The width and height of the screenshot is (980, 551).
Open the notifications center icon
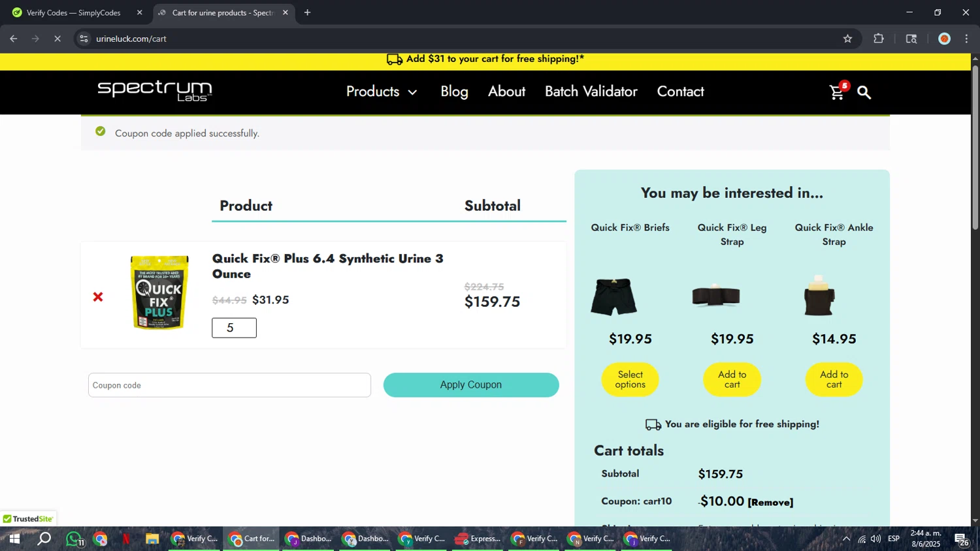(962, 539)
